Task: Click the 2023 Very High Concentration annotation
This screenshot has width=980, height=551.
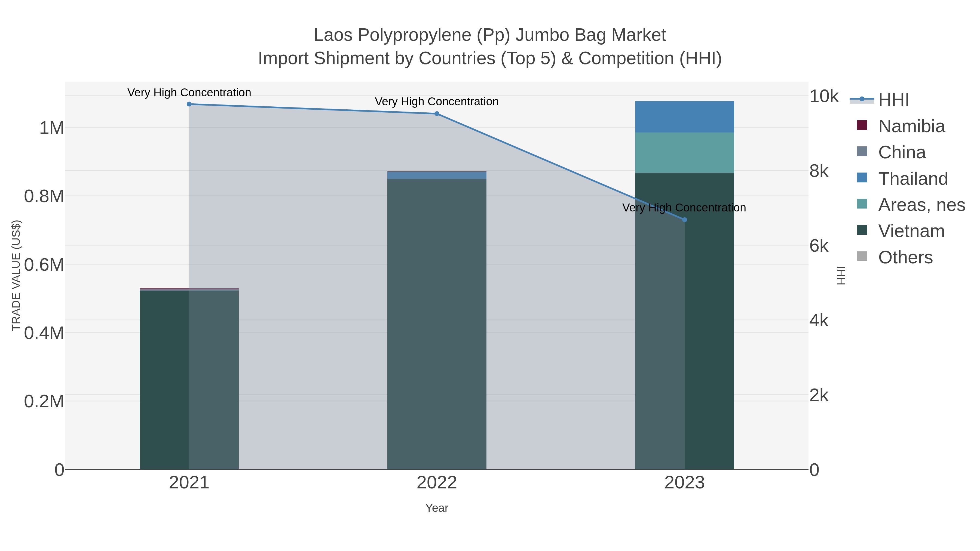Action: (684, 208)
